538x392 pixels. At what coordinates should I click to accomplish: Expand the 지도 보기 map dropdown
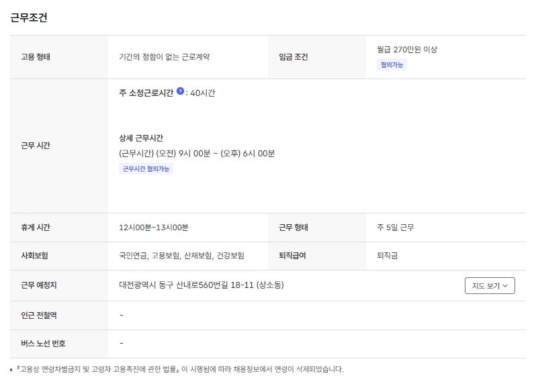pyautogui.click(x=490, y=285)
